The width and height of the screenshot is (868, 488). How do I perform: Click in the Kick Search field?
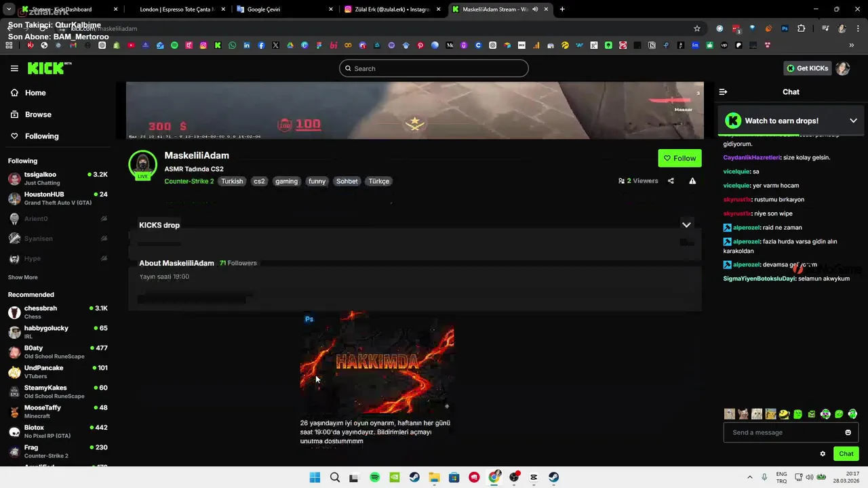[x=434, y=68]
